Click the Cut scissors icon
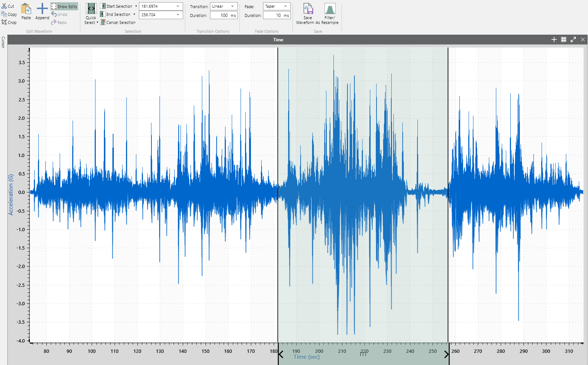Screen dimensions: 588x365 pyautogui.click(x=4, y=6)
